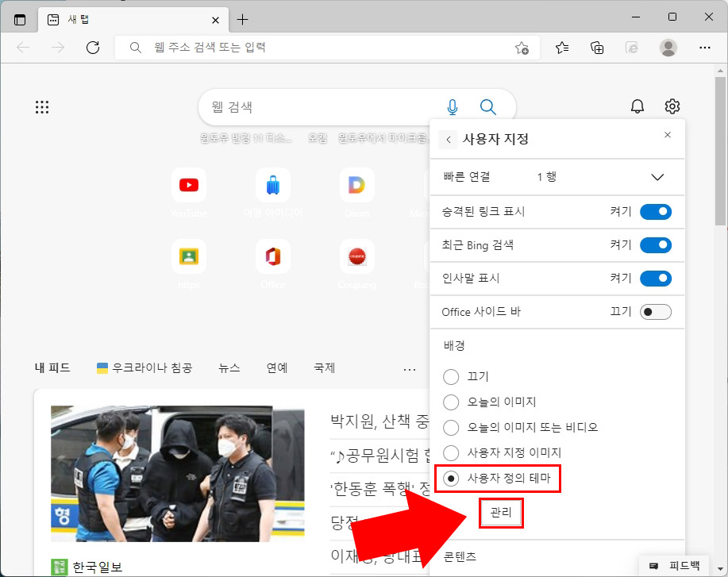728x577 pixels.
Task: Select the 국제 feed tab
Action: [x=324, y=367]
